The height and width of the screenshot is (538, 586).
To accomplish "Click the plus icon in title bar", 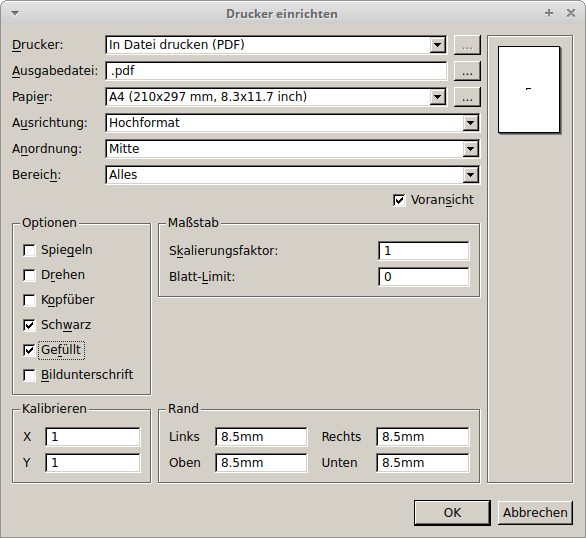I will [x=549, y=13].
